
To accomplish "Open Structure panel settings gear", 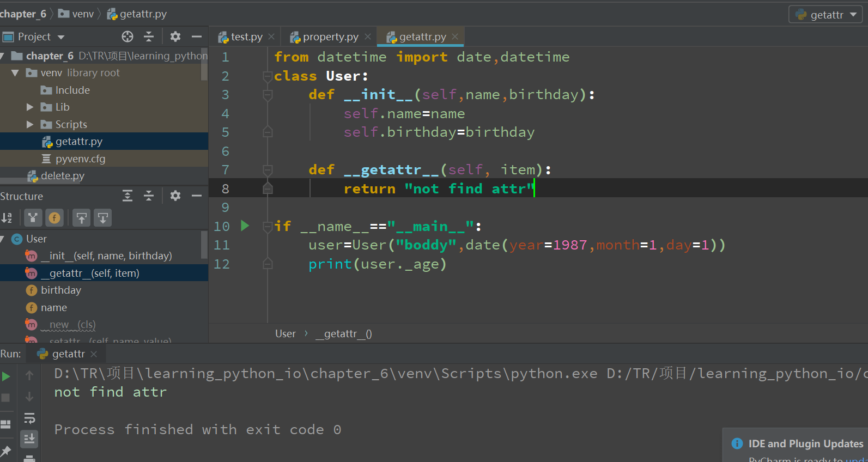I will (175, 196).
